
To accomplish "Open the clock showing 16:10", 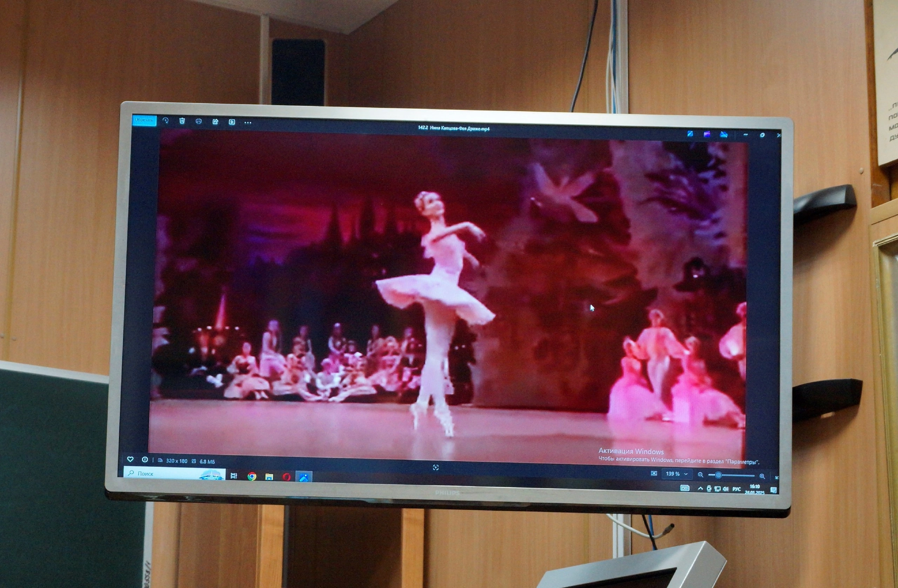I will point(755,489).
